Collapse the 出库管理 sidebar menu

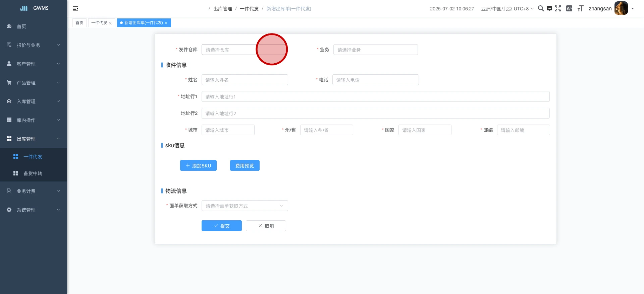(34, 139)
